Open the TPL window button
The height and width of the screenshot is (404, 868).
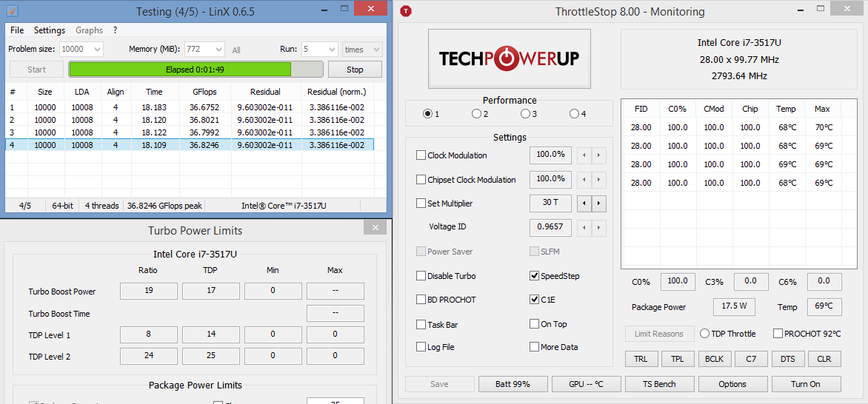(678, 359)
